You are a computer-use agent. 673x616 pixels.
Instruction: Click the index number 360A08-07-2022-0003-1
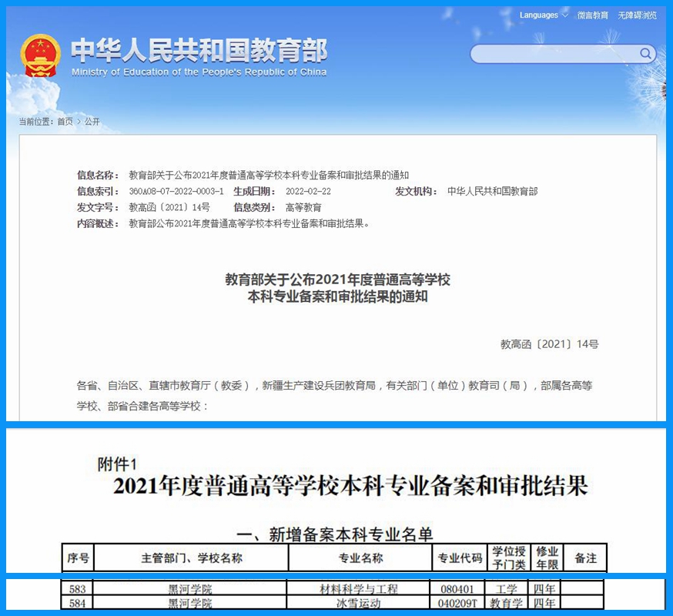coord(176,191)
